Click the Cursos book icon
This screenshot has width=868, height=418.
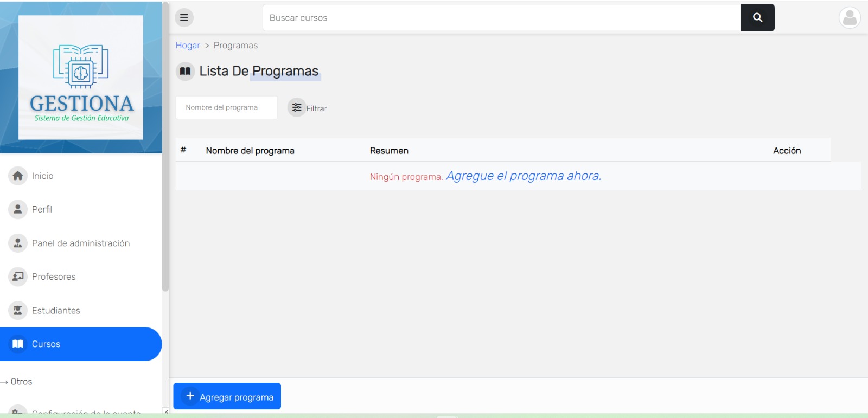coord(18,344)
